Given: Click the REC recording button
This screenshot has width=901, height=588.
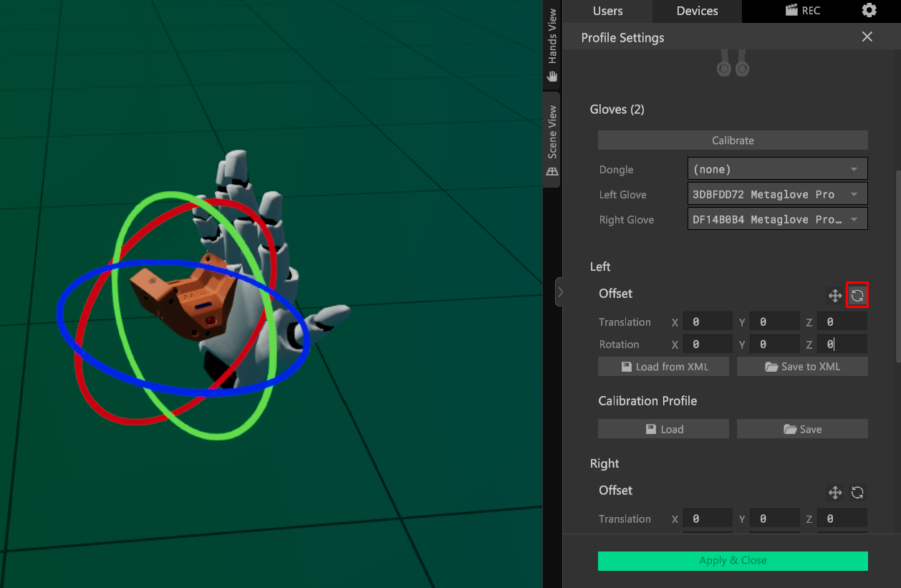Looking at the screenshot, I should click(x=803, y=11).
